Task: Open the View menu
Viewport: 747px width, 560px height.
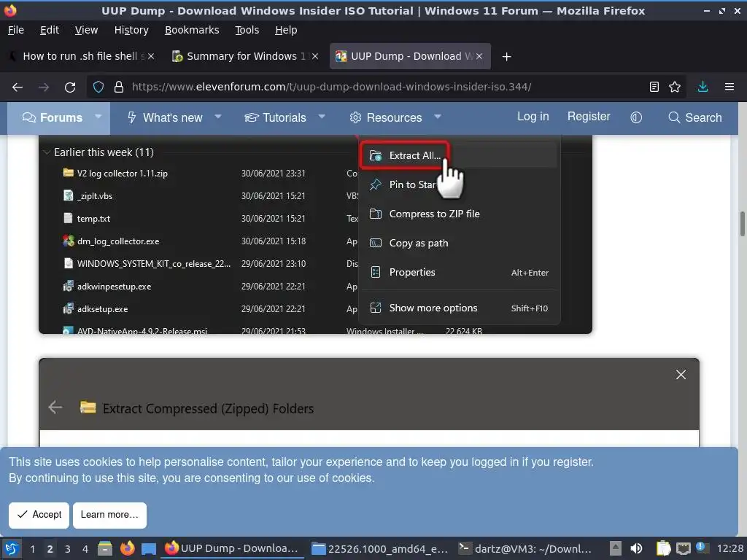Action: [x=86, y=30]
